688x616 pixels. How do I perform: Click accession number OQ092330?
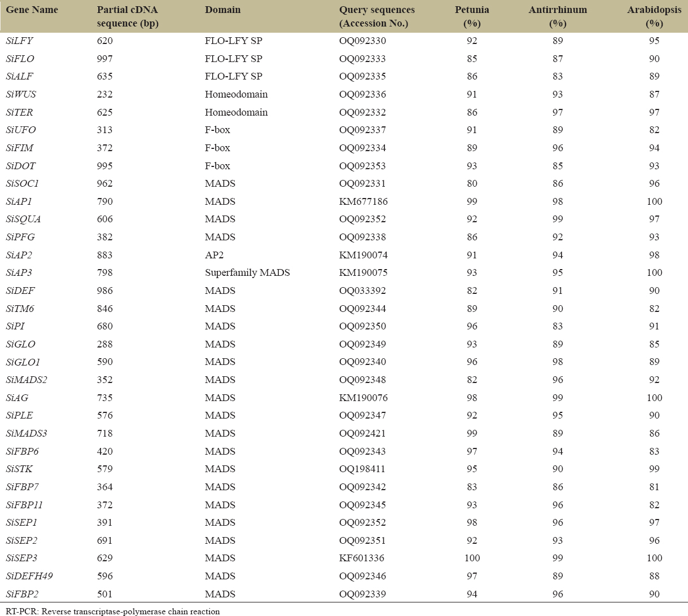click(362, 41)
